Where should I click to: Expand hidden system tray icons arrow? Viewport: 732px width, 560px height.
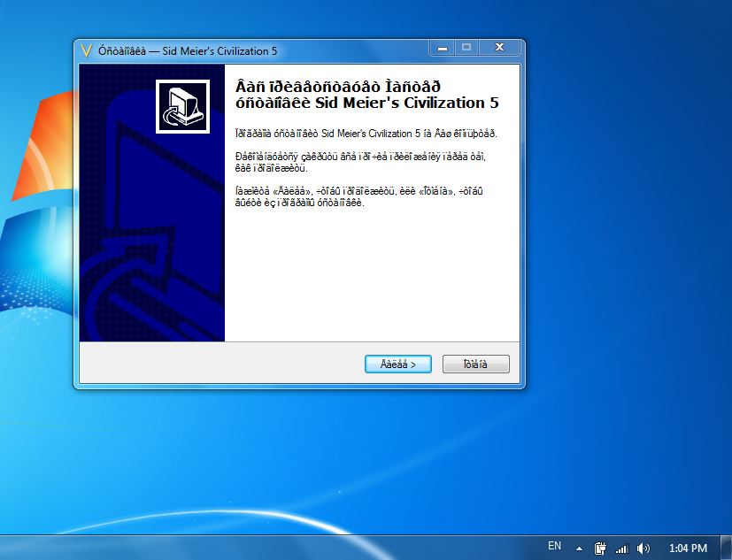[579, 548]
